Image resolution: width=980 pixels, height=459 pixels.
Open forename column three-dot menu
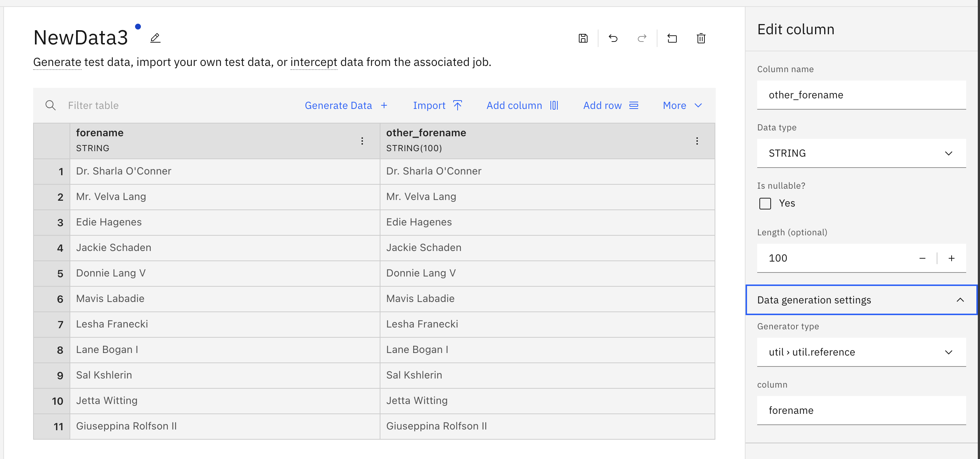[362, 141]
